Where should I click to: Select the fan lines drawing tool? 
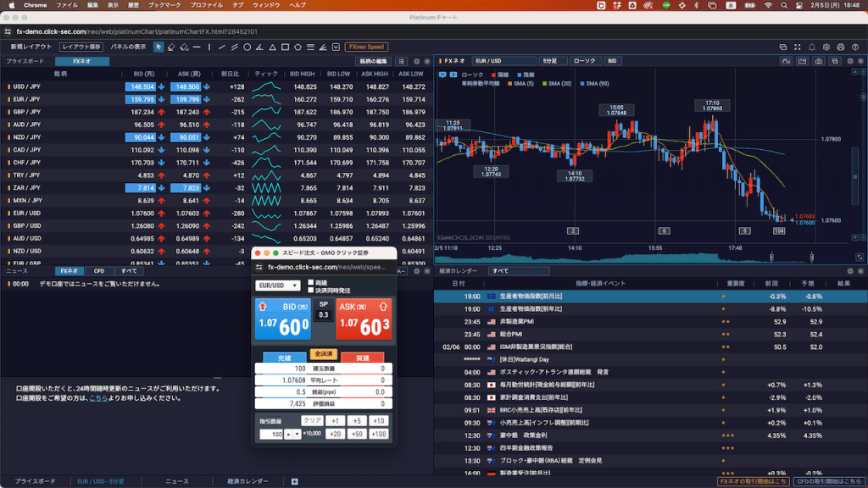click(323, 47)
